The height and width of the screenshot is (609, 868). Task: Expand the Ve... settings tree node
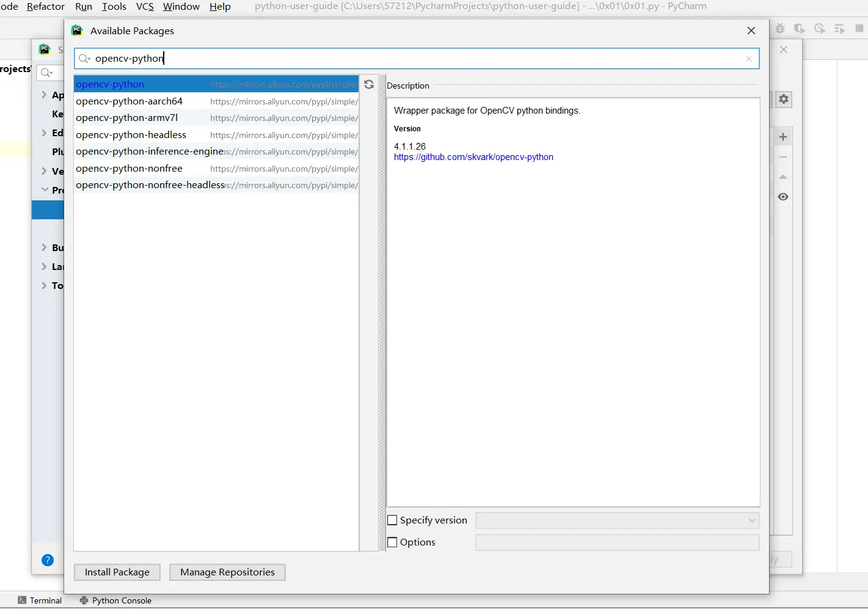pos(44,171)
